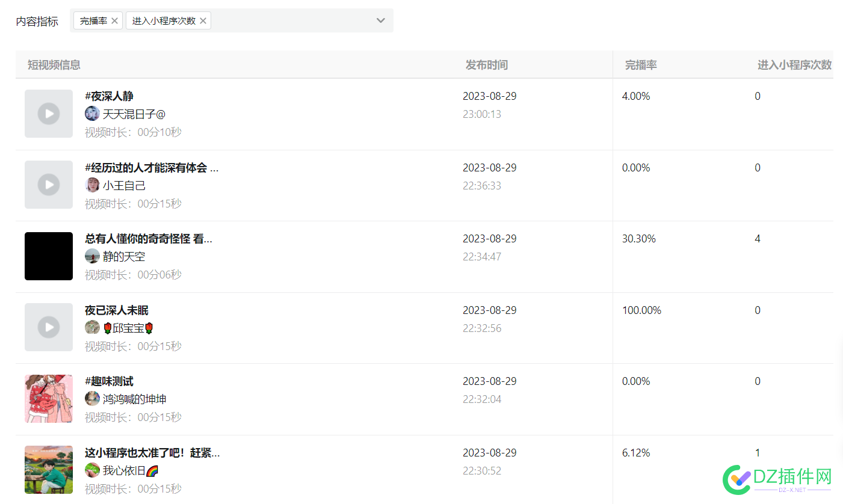Open the #趣味测试 cartoon thumbnail
Screen dimensions: 843x504
(x=49, y=399)
